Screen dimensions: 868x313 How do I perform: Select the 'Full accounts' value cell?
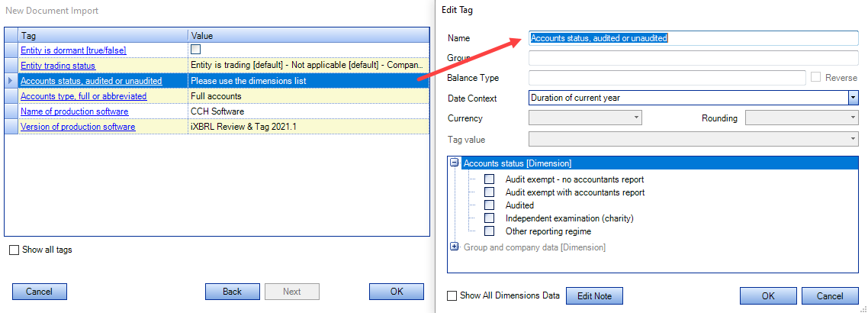(309, 96)
